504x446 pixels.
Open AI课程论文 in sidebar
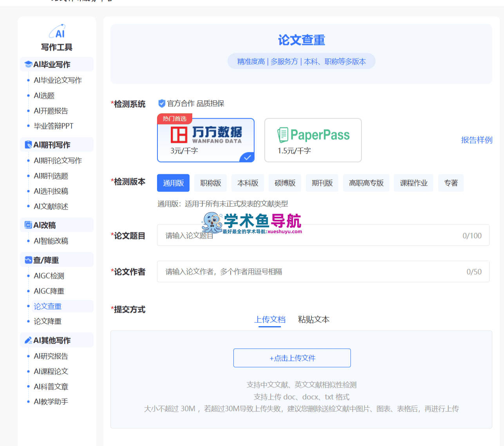pyautogui.click(x=51, y=371)
